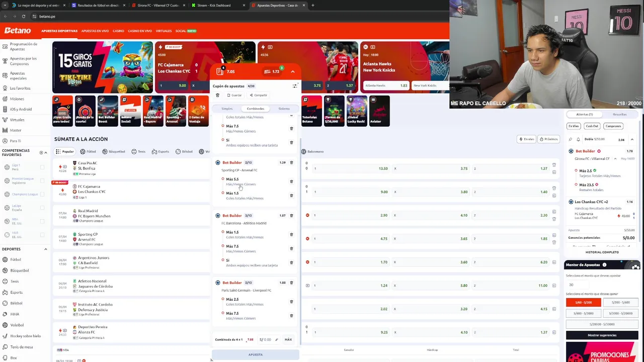Switch to Simples bet slip tab
The width and height of the screenshot is (644, 362).
[227, 109]
